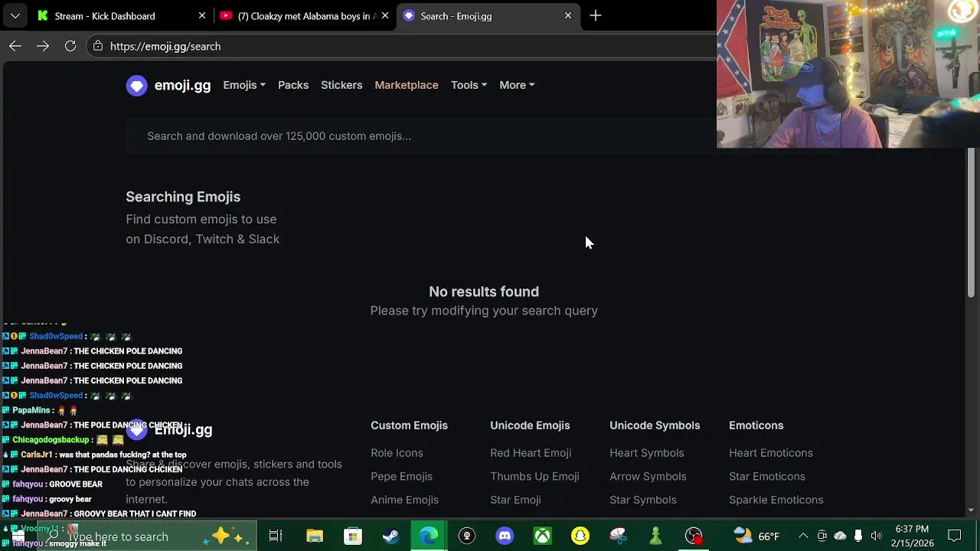Open the Packs page
The image size is (980, 551).
293,85
